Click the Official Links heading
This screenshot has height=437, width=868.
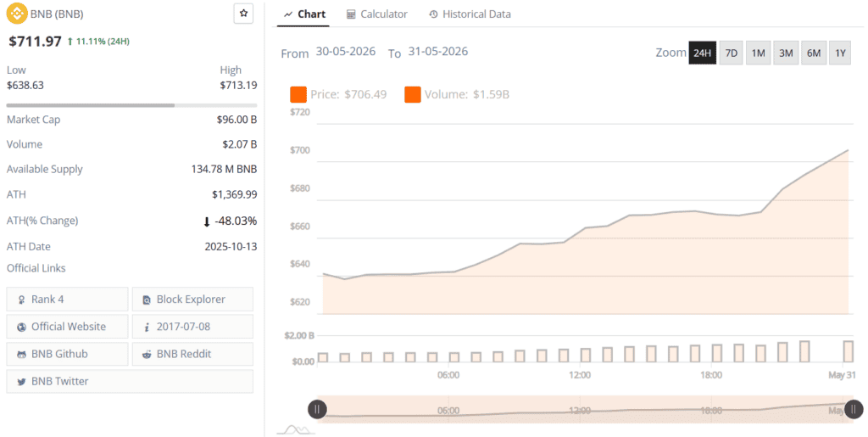click(x=36, y=269)
